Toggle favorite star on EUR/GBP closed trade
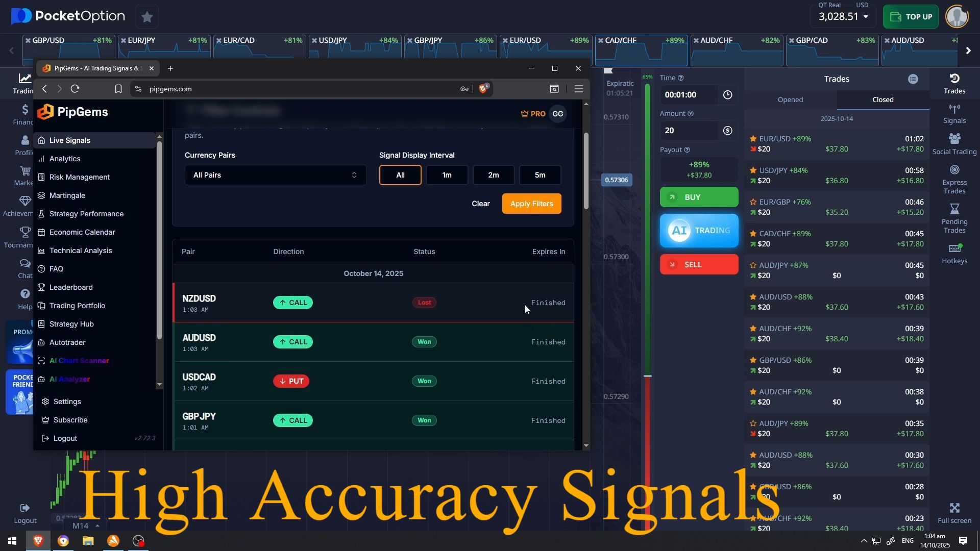The width and height of the screenshot is (980, 551). point(753,202)
